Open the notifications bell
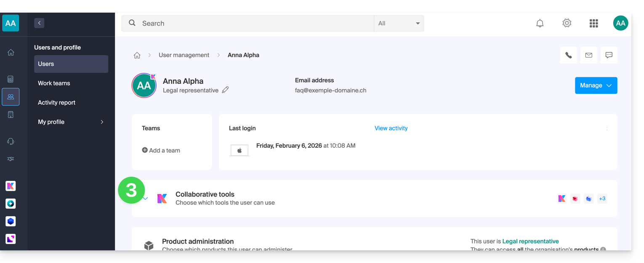This screenshot has width=644, height=263. tap(540, 24)
